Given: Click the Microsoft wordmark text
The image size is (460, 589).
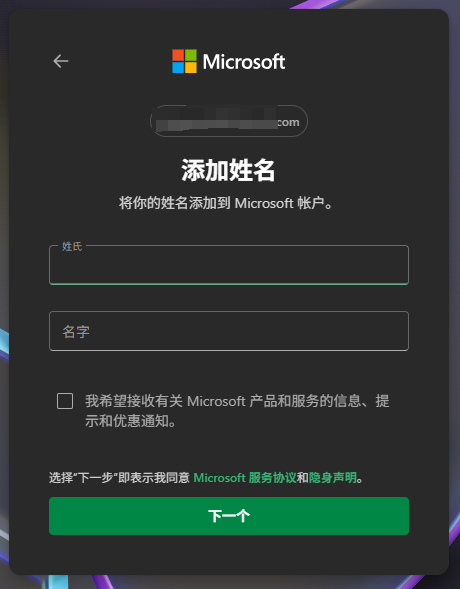Looking at the screenshot, I should (x=244, y=62).
